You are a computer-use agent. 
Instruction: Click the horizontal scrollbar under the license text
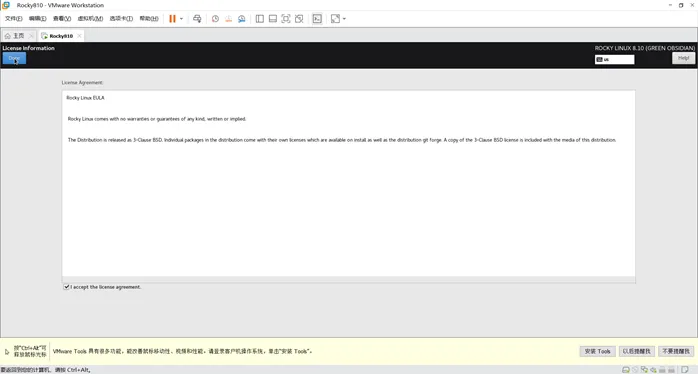(349, 280)
